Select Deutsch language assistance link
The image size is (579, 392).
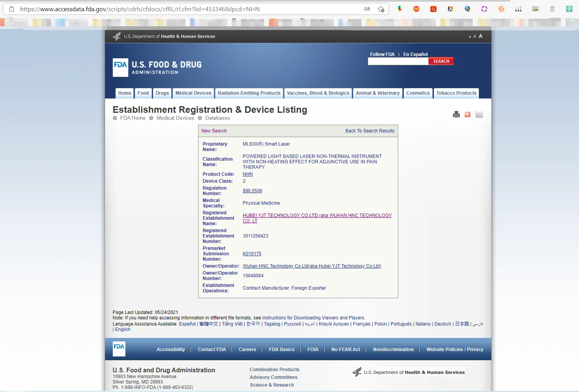[443, 324]
